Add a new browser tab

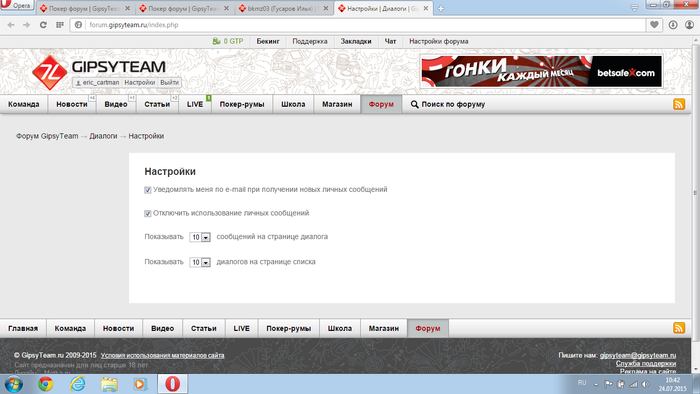(x=441, y=8)
